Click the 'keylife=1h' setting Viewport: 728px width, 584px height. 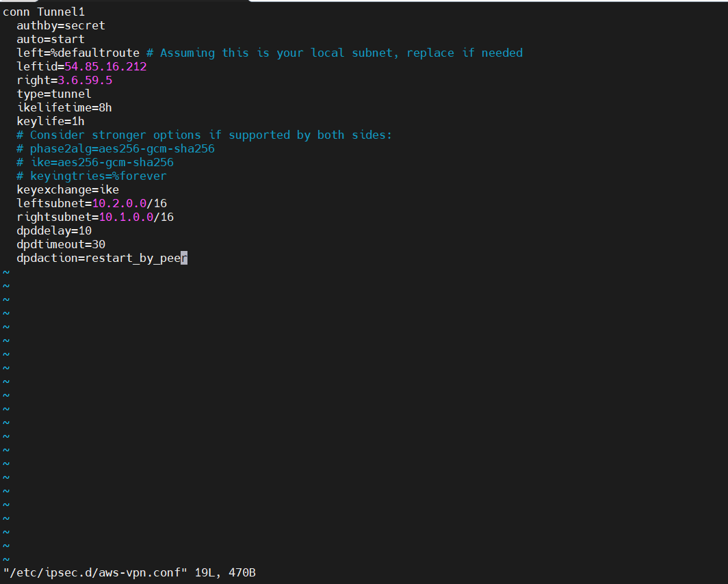(x=51, y=122)
